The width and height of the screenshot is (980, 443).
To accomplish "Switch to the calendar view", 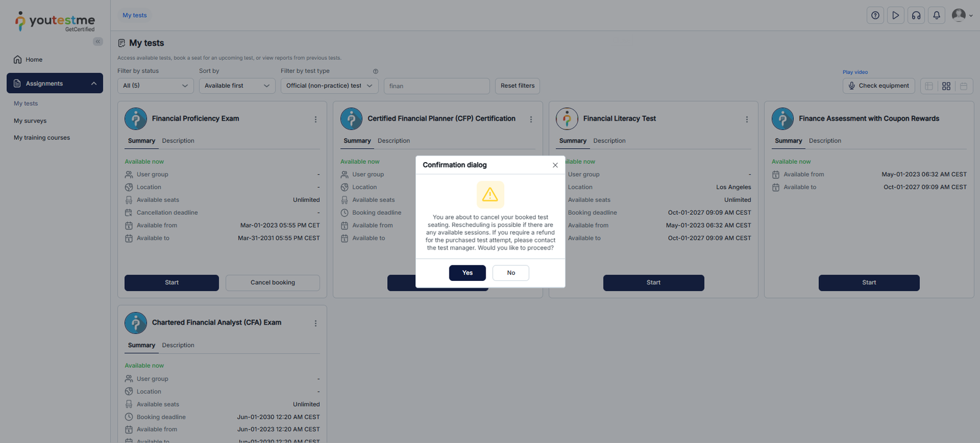I will (x=963, y=86).
